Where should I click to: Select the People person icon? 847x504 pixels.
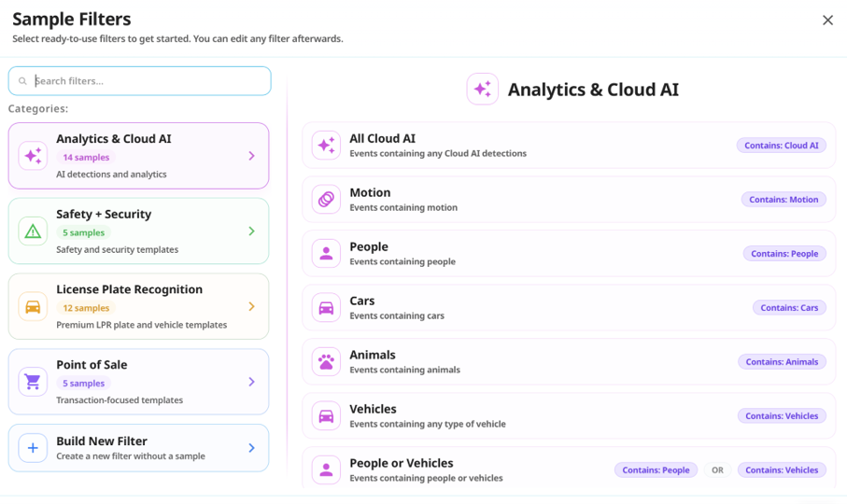pos(326,254)
